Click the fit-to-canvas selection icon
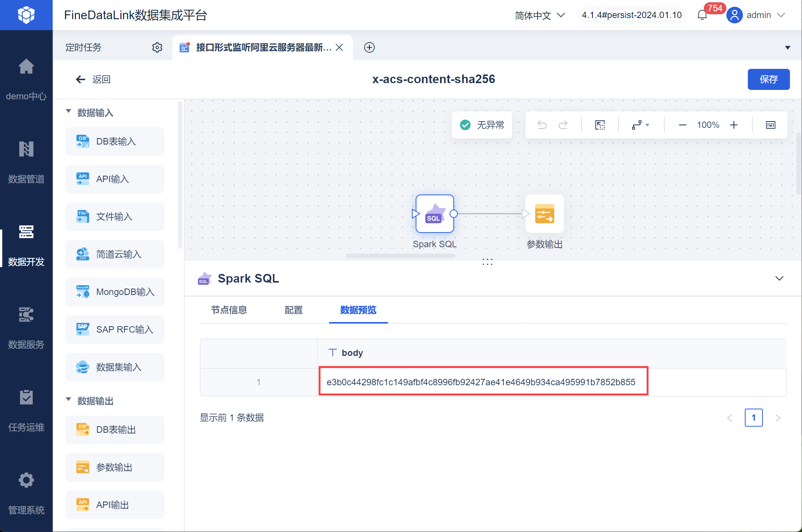The image size is (802, 532). point(600,125)
